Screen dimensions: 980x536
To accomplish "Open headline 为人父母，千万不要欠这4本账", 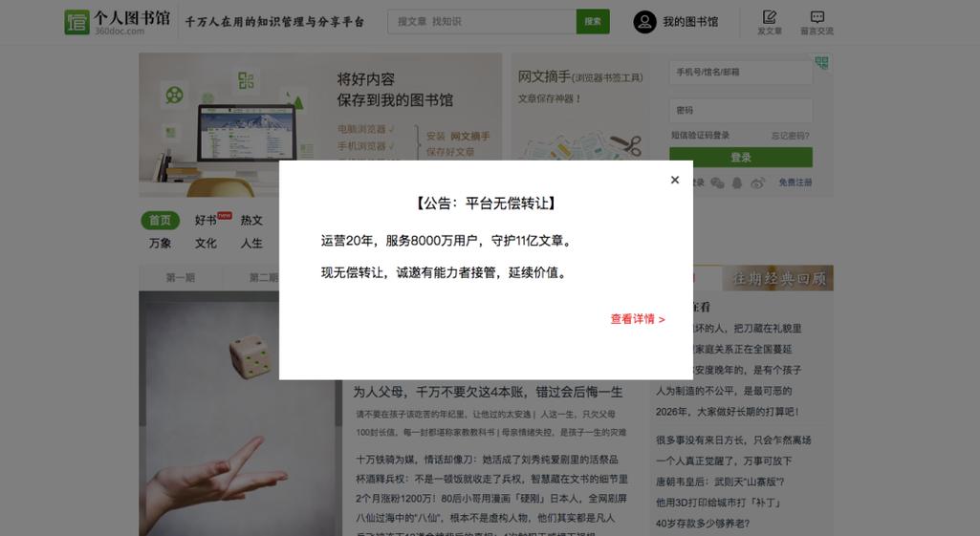I will pos(489,393).
